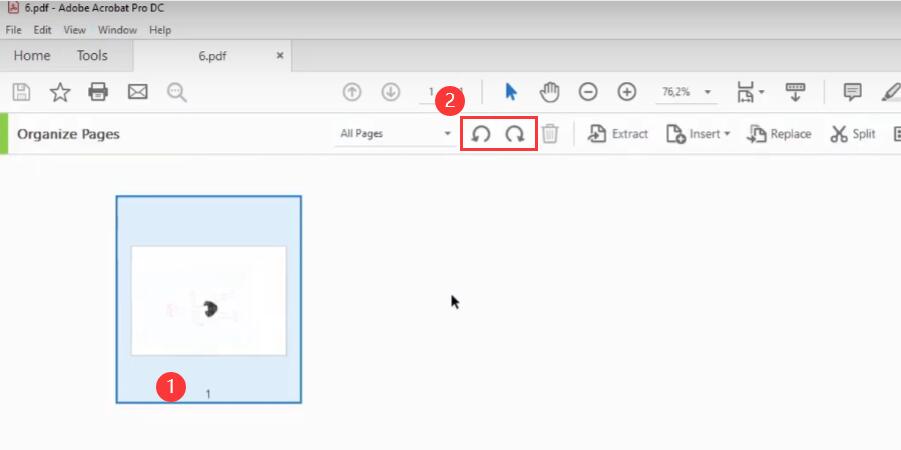Open the View menu
This screenshot has width=901, height=450.
(x=74, y=30)
